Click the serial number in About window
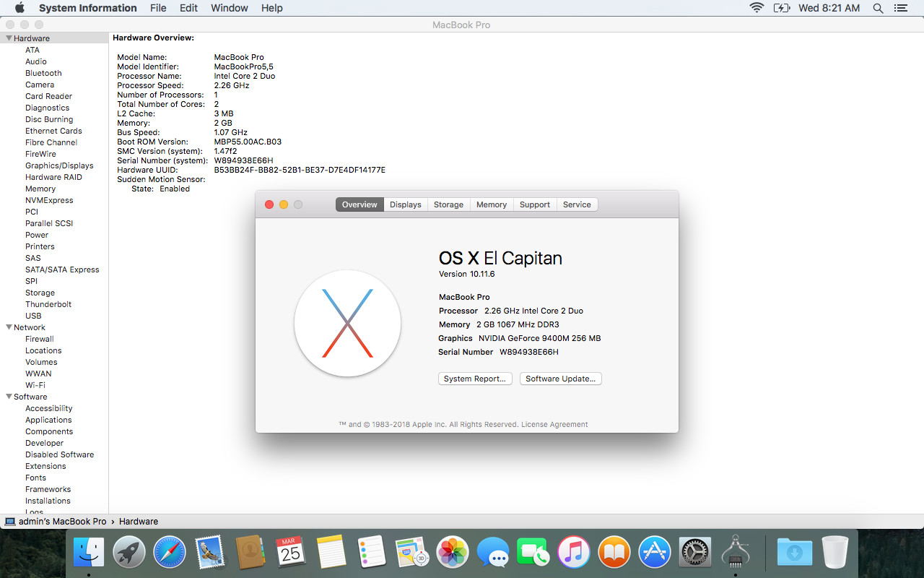 click(529, 352)
